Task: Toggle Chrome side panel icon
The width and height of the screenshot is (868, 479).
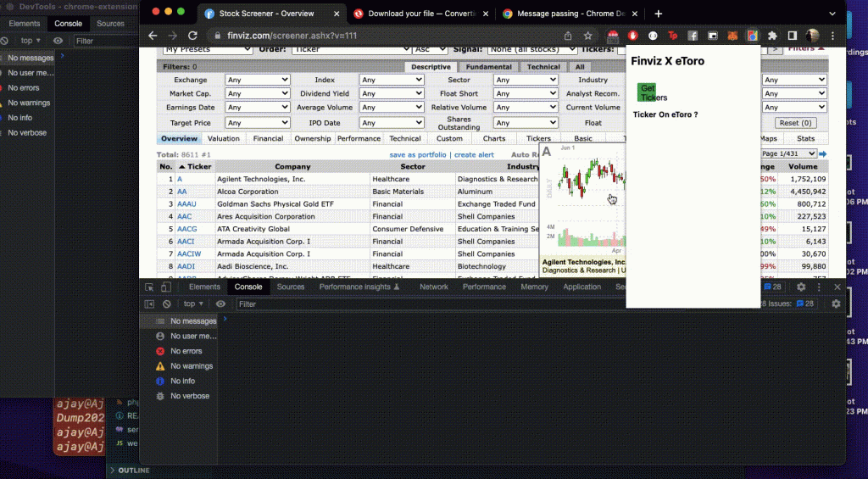Action: click(792, 36)
